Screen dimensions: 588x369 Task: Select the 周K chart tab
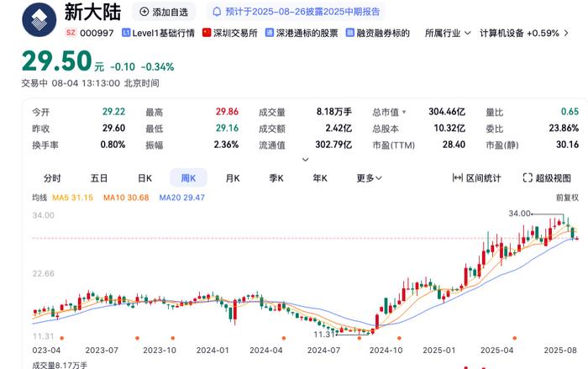click(188, 178)
